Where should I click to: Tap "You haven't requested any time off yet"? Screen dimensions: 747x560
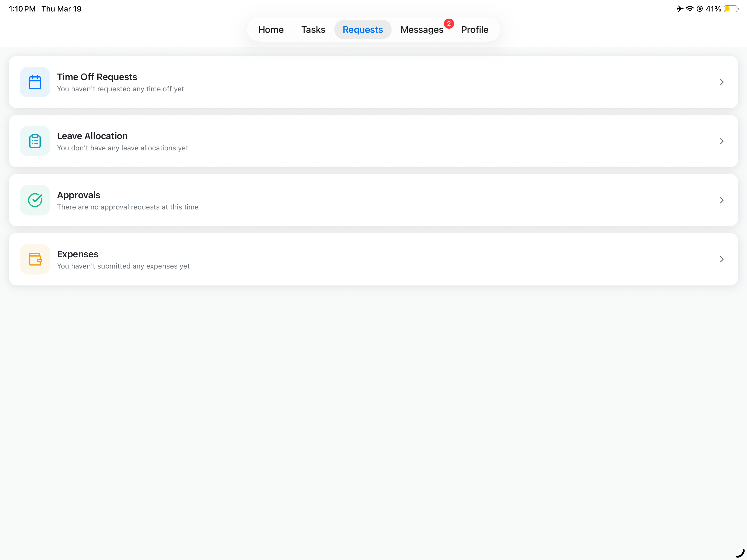[121, 89]
